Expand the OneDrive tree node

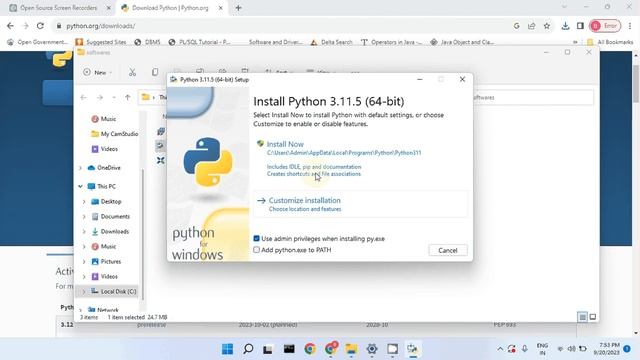(80, 168)
